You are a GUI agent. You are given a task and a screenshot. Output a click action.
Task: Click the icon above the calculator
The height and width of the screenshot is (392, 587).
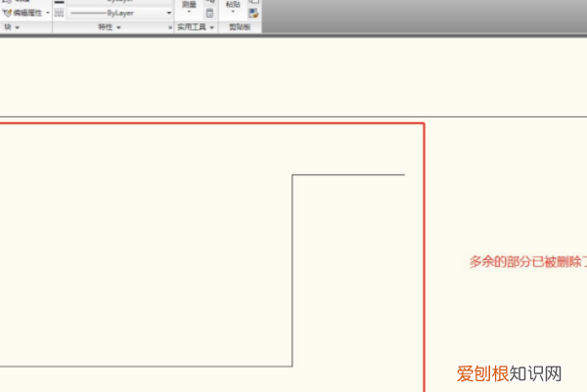[x=210, y=3]
